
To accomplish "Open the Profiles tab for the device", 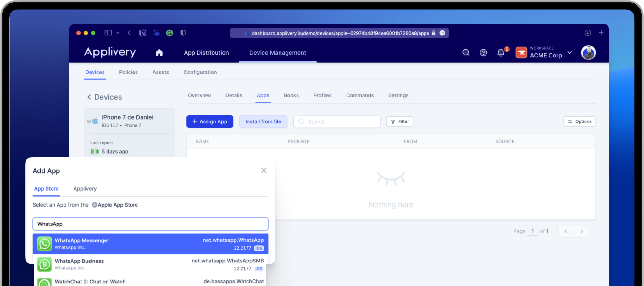I will coord(322,95).
